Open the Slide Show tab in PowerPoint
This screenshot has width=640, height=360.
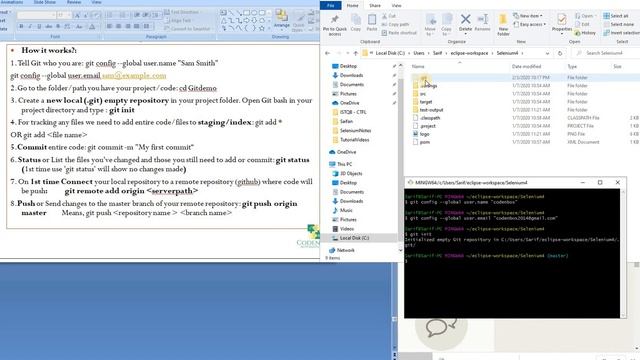click(44, 2)
